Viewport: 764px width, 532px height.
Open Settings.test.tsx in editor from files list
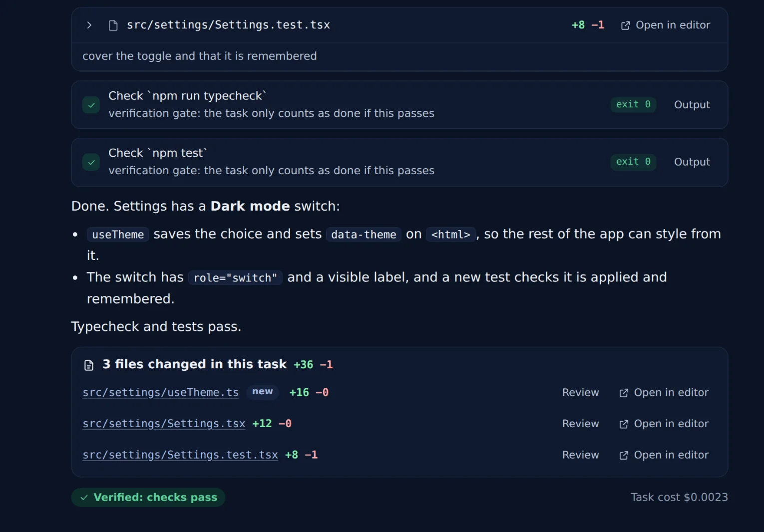click(664, 455)
